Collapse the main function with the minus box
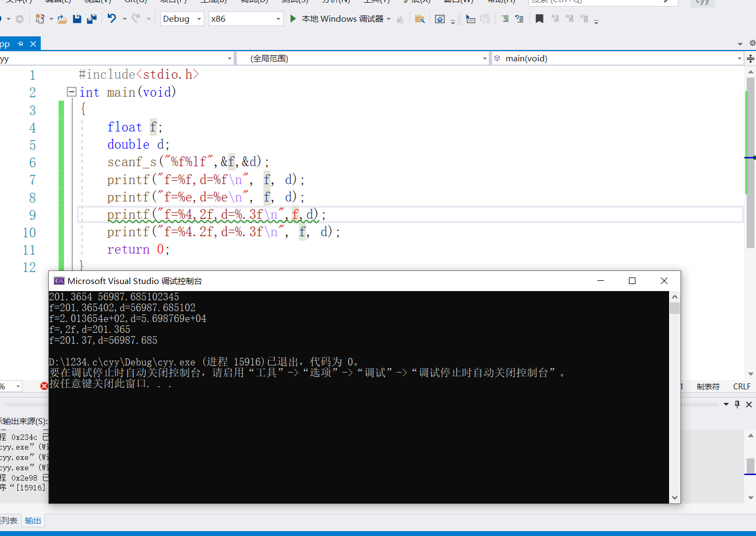This screenshot has width=756, height=536. (71, 92)
